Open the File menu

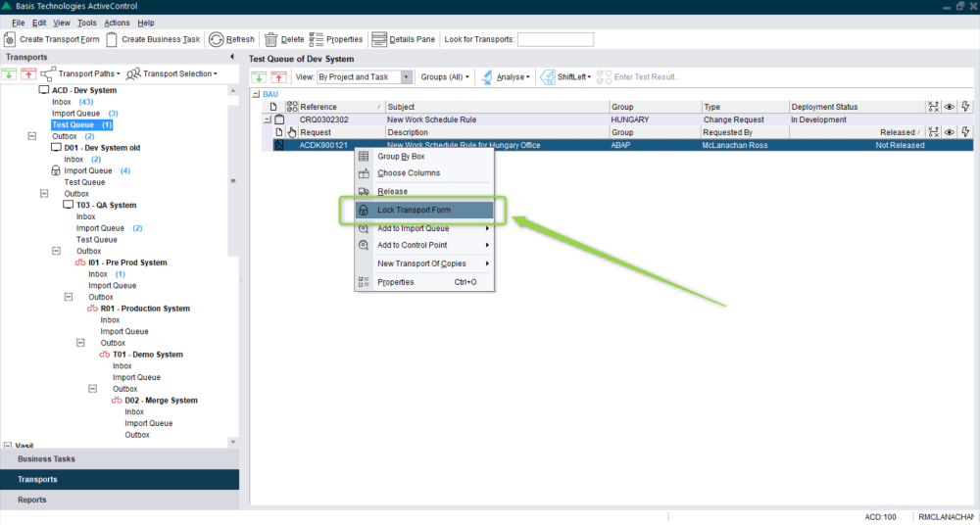coord(18,23)
